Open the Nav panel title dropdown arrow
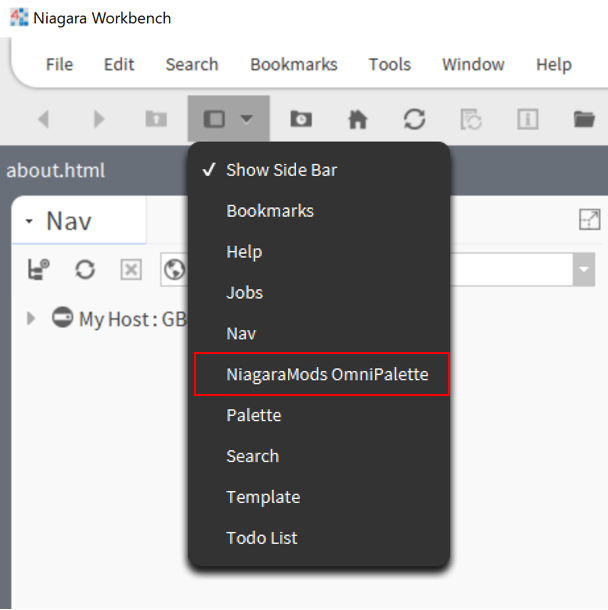This screenshot has height=610, width=608. coord(29,221)
